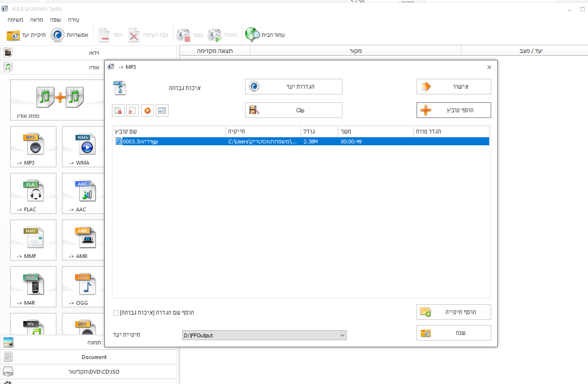
Task: Choose the -> MMF conversion icon
Action: point(33,240)
